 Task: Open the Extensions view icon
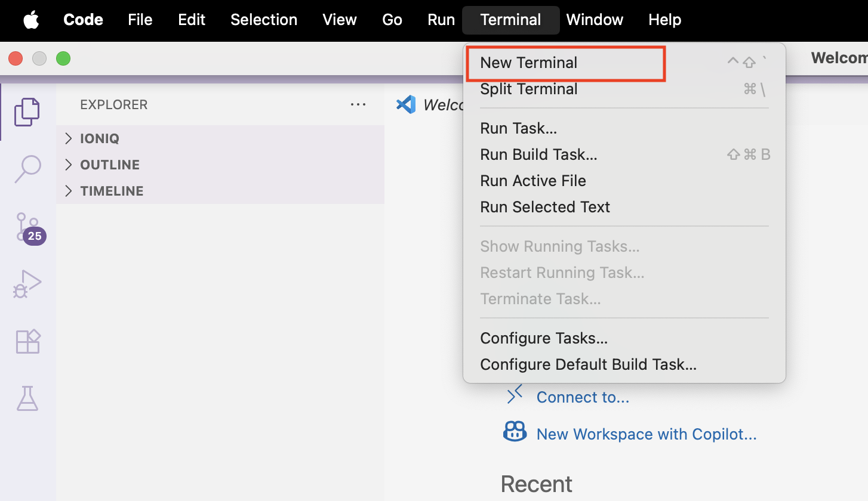click(27, 341)
